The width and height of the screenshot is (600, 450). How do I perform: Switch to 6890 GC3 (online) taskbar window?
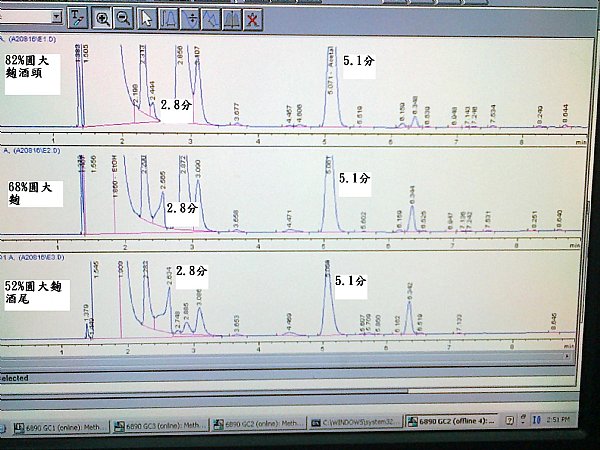(x=161, y=426)
